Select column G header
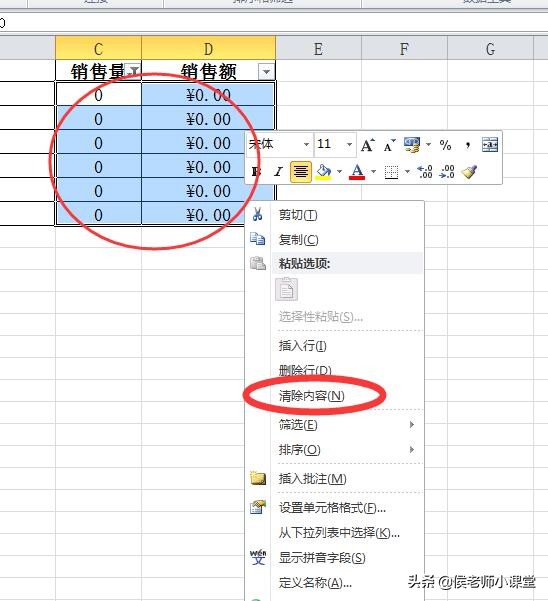Viewport: 548px width, 601px height. point(491,48)
